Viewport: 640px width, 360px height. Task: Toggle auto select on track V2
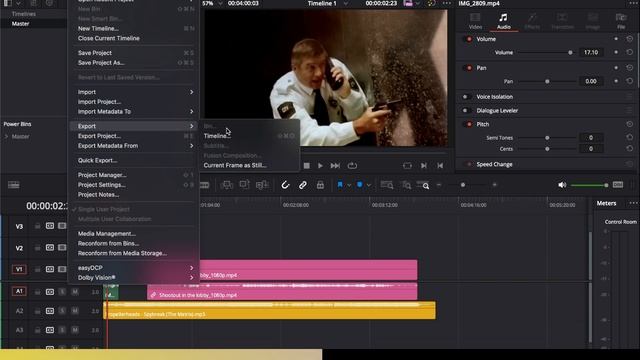click(50, 247)
